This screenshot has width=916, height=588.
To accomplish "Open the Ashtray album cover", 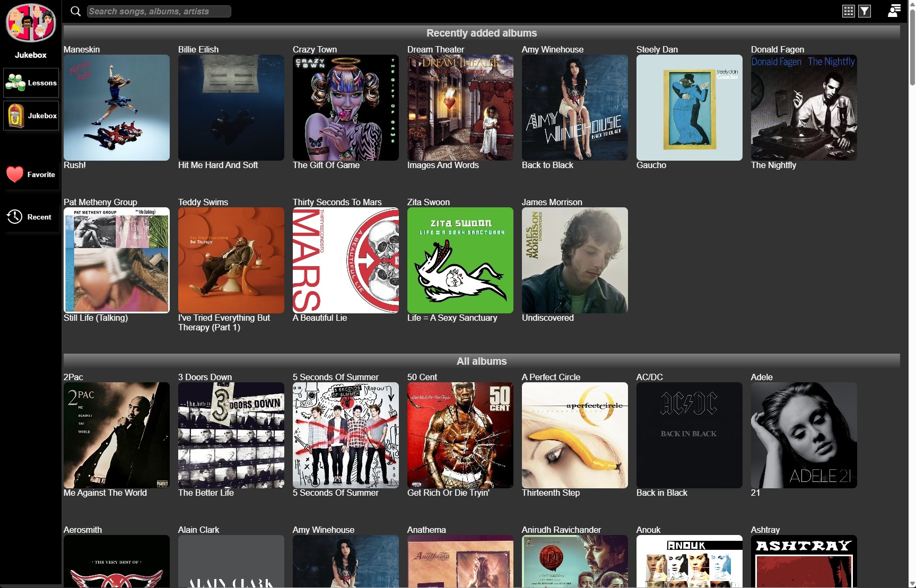I will [804, 561].
